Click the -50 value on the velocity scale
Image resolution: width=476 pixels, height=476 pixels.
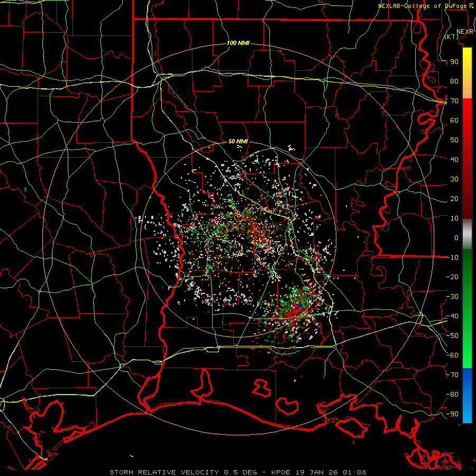coord(452,336)
